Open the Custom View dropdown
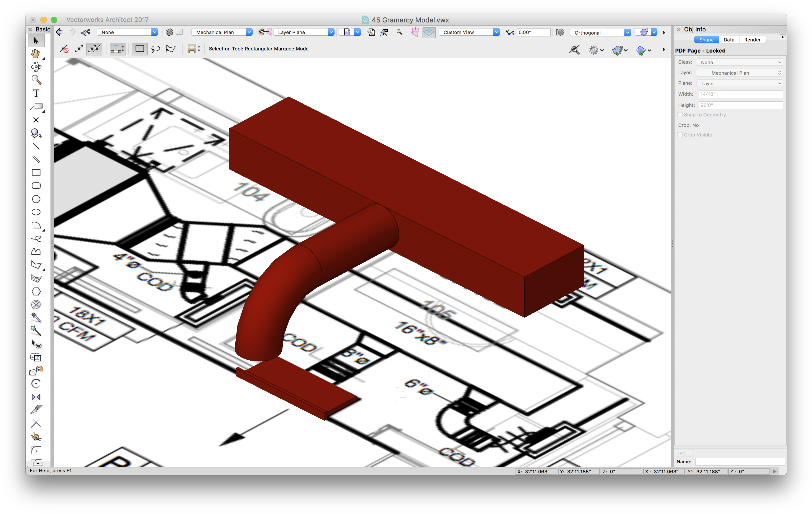This screenshot has width=812, height=514. coord(469,32)
